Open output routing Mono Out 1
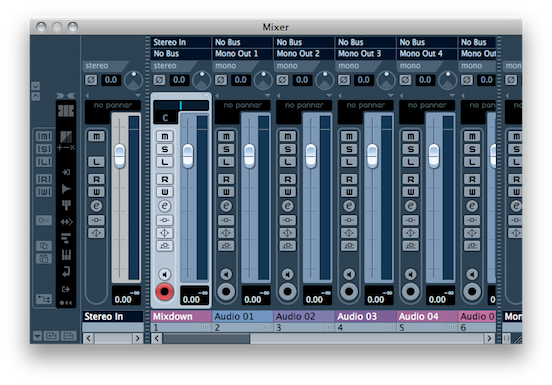Viewport: 552px width, 385px height. point(242,54)
